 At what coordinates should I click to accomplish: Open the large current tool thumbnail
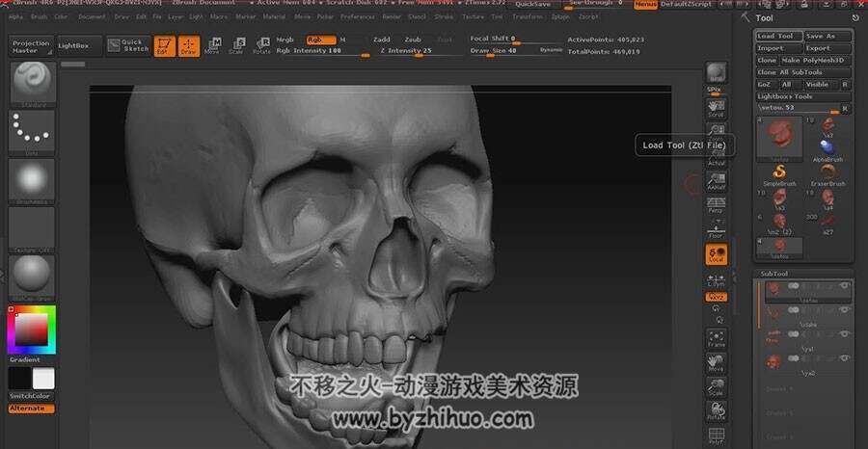click(x=779, y=137)
